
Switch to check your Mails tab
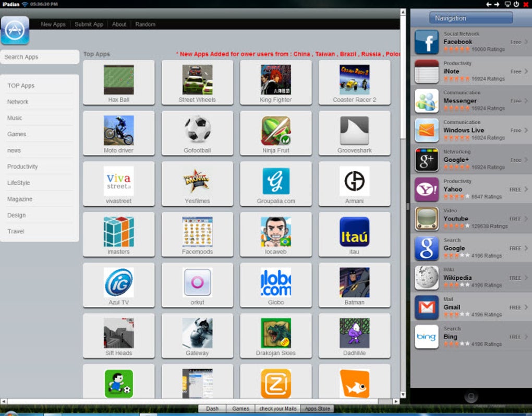click(278, 409)
